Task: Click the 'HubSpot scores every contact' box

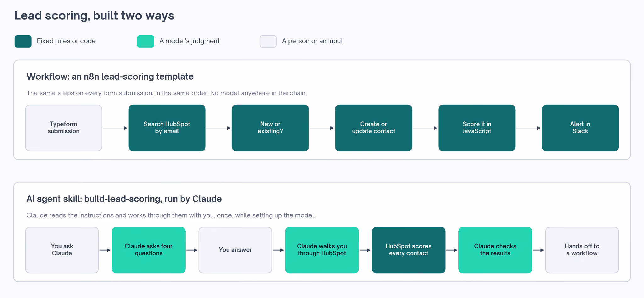Action: (408, 250)
